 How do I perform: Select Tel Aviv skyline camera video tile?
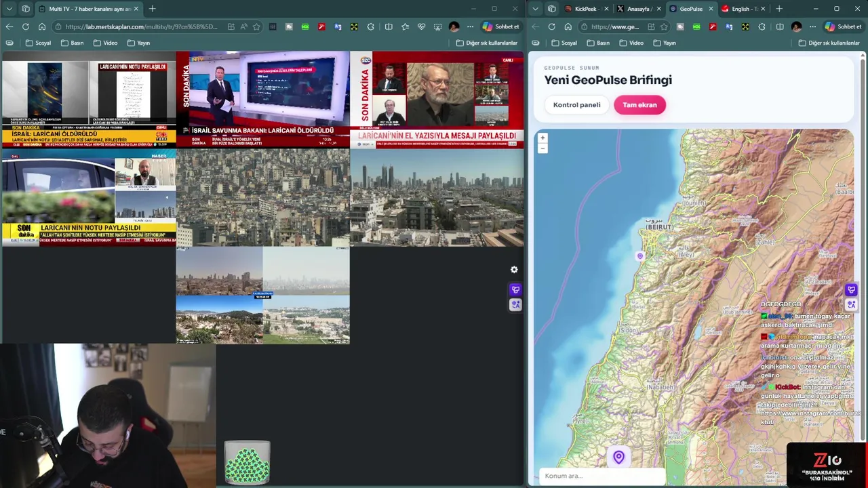pos(437,197)
